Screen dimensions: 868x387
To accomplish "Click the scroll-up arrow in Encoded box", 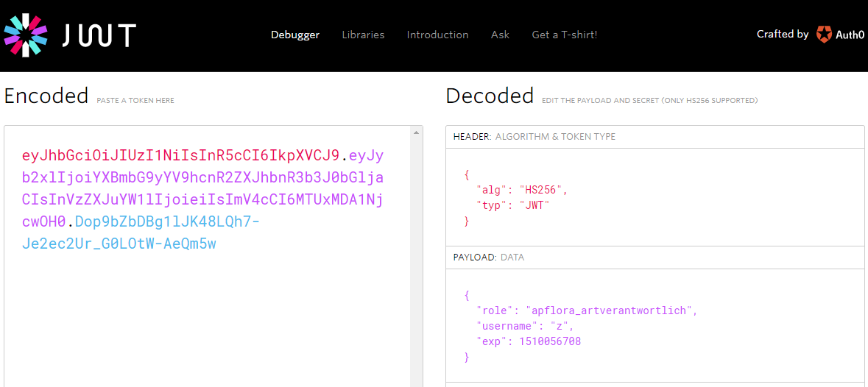I will (416, 132).
